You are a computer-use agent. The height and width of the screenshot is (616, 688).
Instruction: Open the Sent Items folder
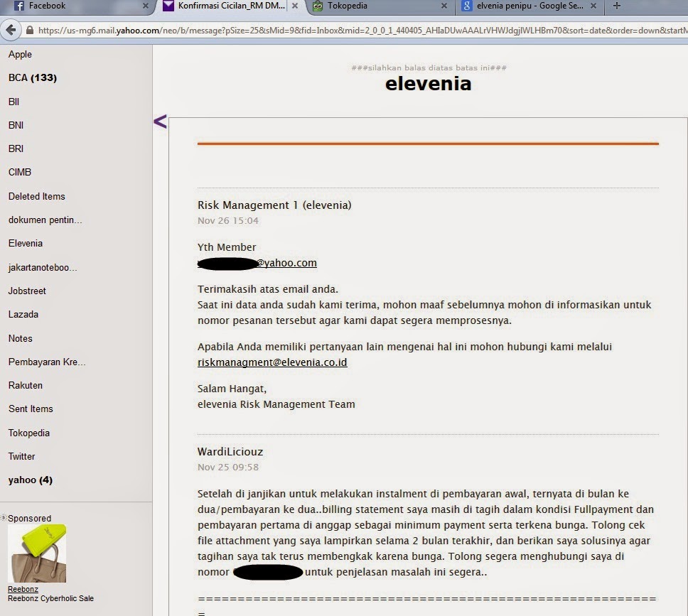click(31, 409)
